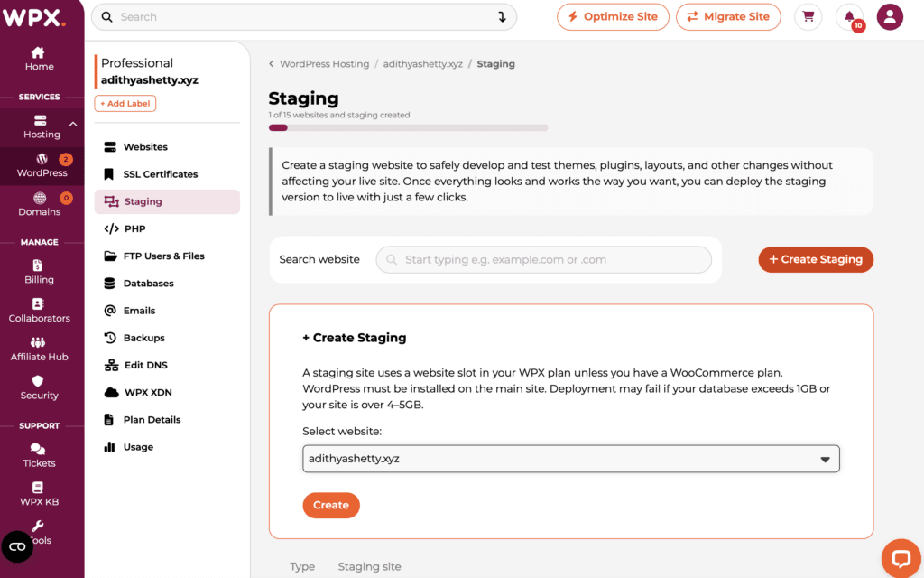
Task: Open the PHP menu item
Action: click(167, 228)
